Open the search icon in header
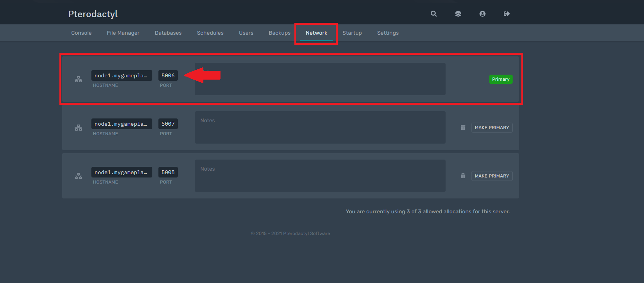This screenshot has width=644, height=283. click(434, 14)
